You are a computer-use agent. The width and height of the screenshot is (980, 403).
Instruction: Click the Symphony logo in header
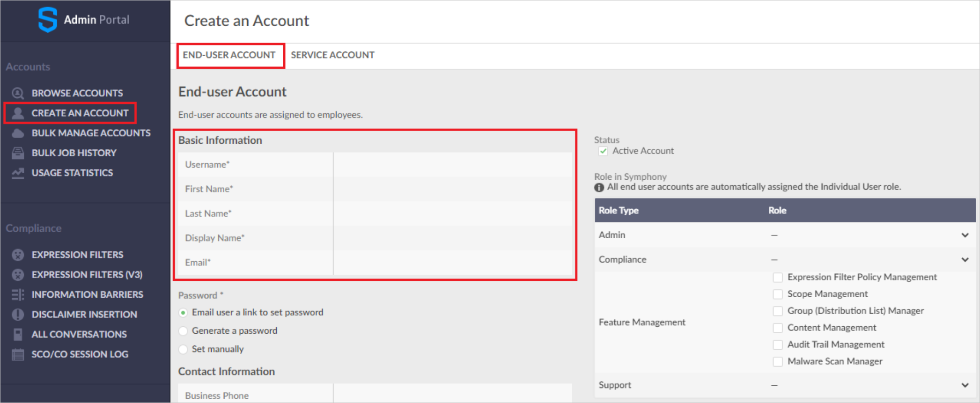click(x=48, y=20)
